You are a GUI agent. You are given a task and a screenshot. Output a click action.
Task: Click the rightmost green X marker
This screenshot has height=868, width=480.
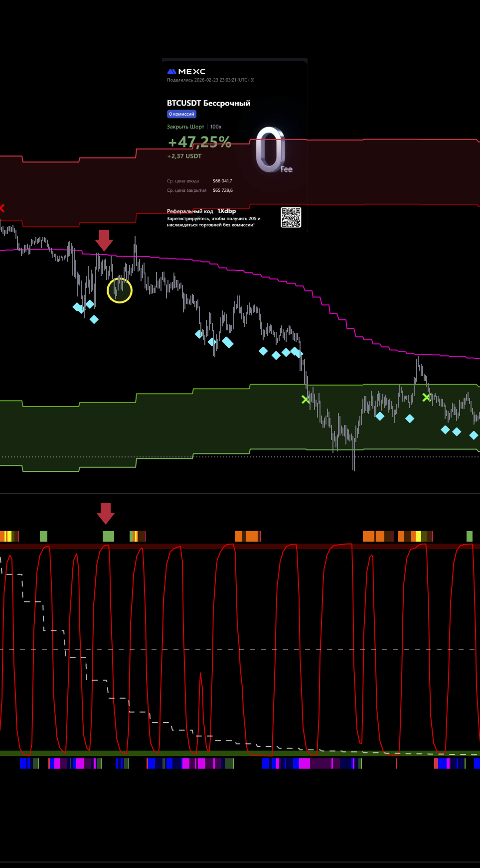coord(426,397)
